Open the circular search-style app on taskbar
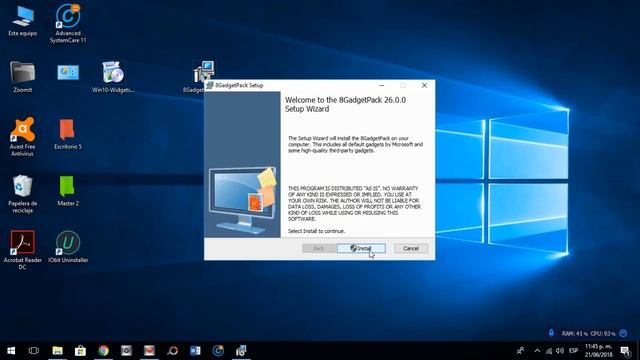The width and height of the screenshot is (640, 360). pos(173,351)
